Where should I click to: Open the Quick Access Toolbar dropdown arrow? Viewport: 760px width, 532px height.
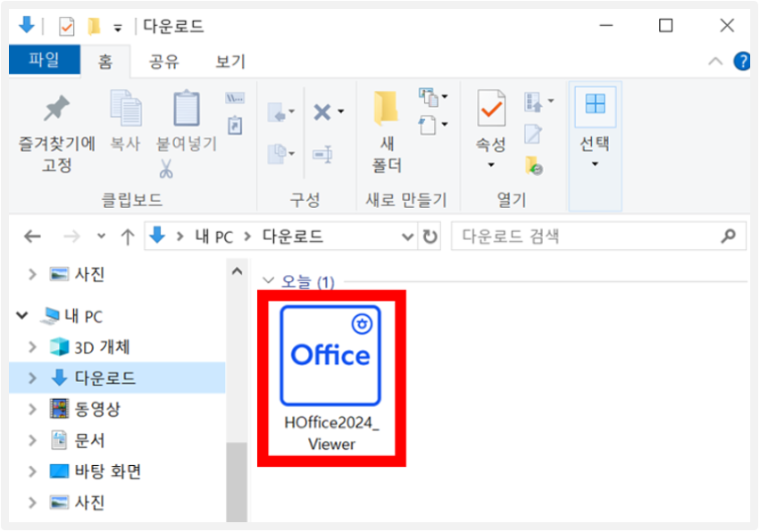tap(116, 26)
